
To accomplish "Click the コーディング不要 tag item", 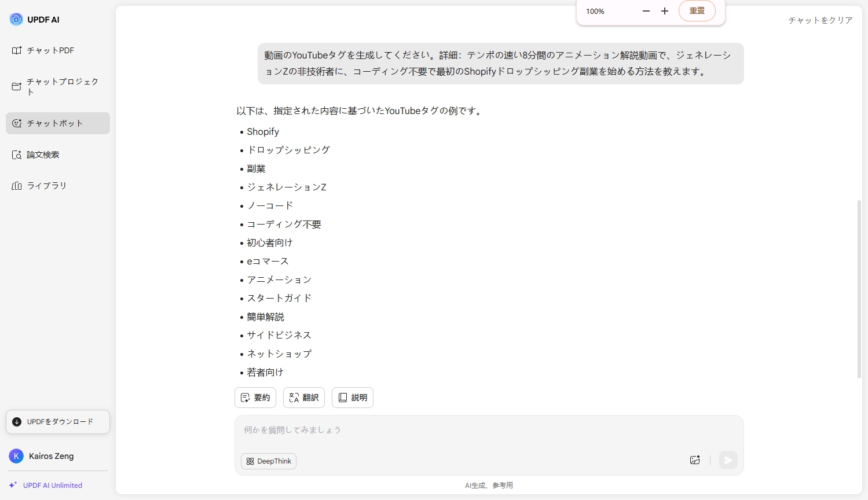I will click(284, 224).
